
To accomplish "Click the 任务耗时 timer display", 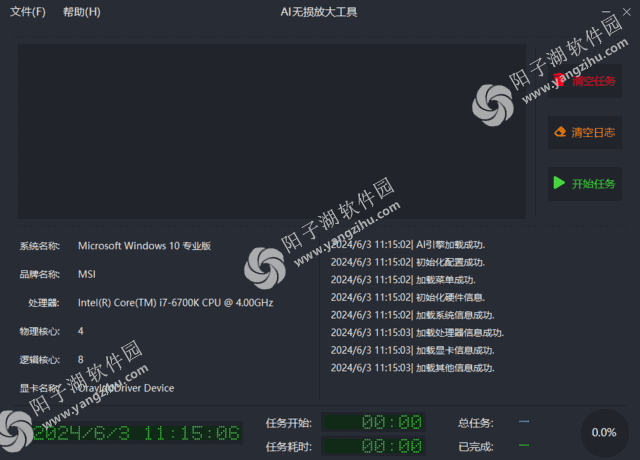I will point(373,446).
